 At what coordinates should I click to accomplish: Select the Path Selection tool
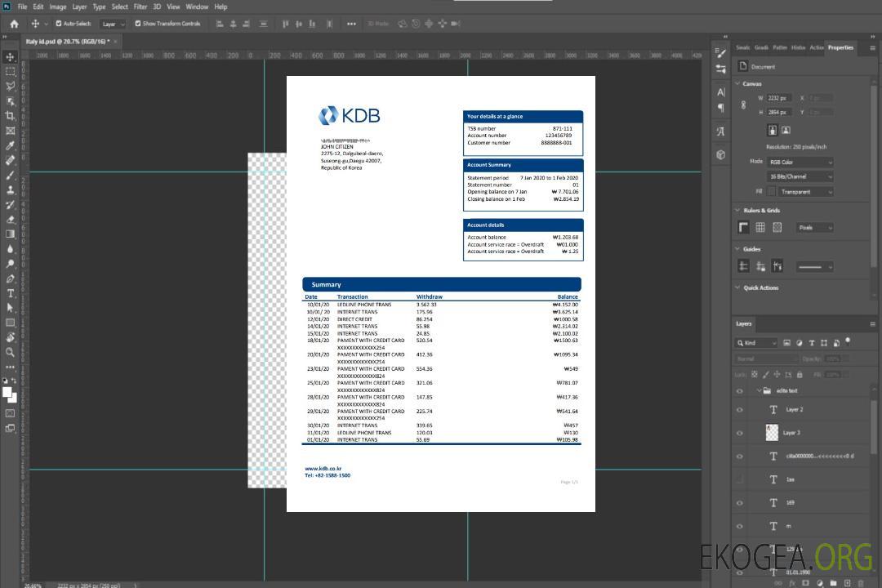pos(10,308)
